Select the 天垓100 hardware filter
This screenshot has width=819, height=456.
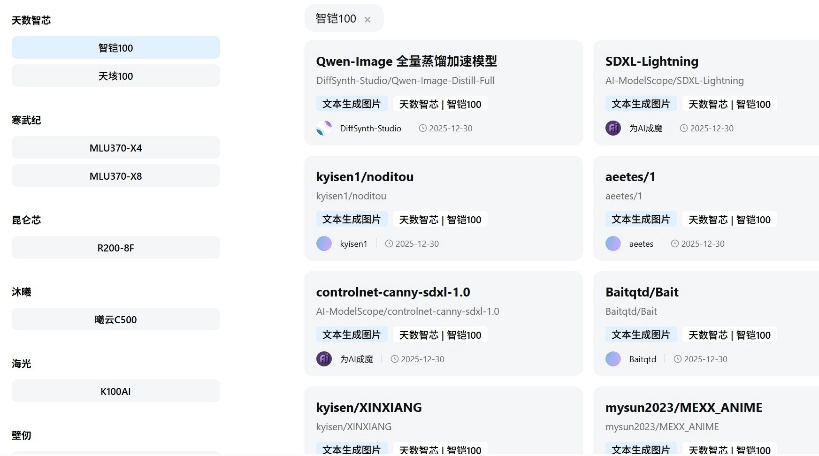tap(116, 76)
